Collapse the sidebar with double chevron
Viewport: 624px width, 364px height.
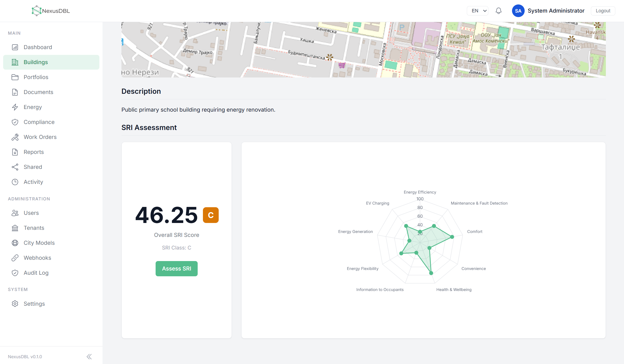coord(89,357)
